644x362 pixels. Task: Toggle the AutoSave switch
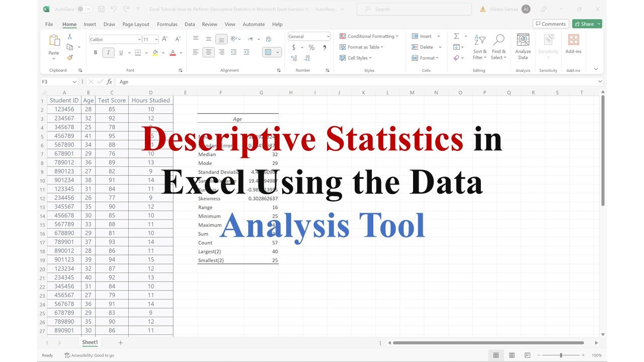click(x=85, y=9)
